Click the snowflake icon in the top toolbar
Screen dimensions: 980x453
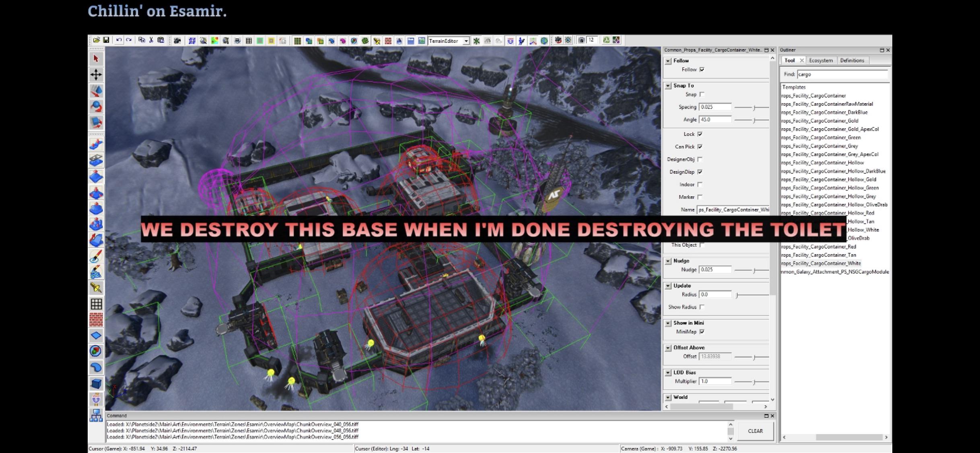pos(476,41)
